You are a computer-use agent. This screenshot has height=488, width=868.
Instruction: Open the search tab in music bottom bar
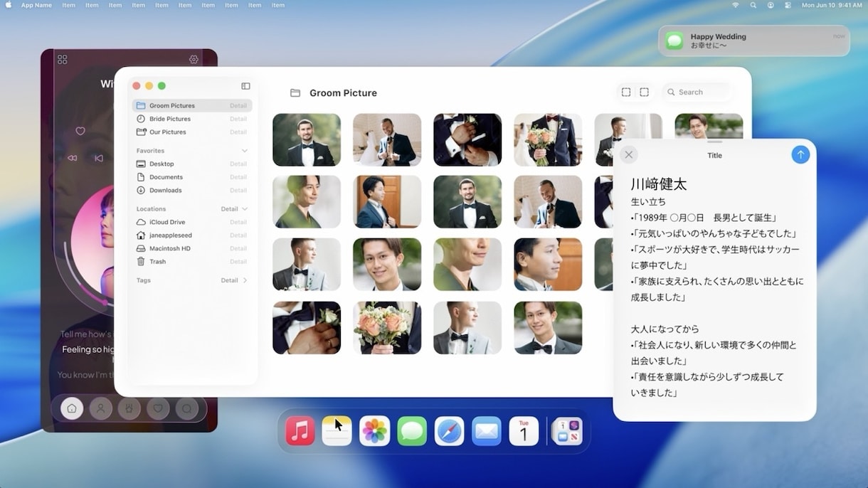click(x=187, y=408)
